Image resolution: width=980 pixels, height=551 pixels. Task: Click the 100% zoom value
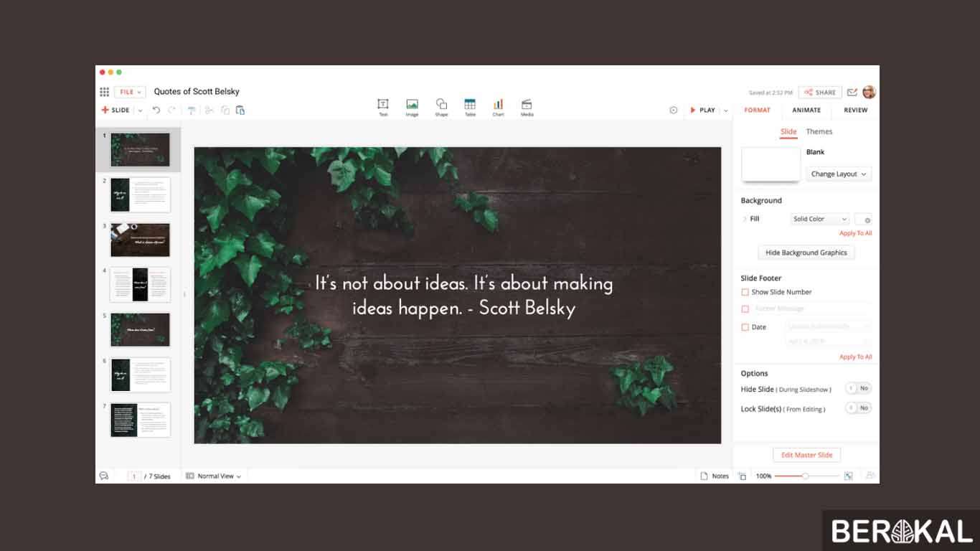pyautogui.click(x=763, y=476)
